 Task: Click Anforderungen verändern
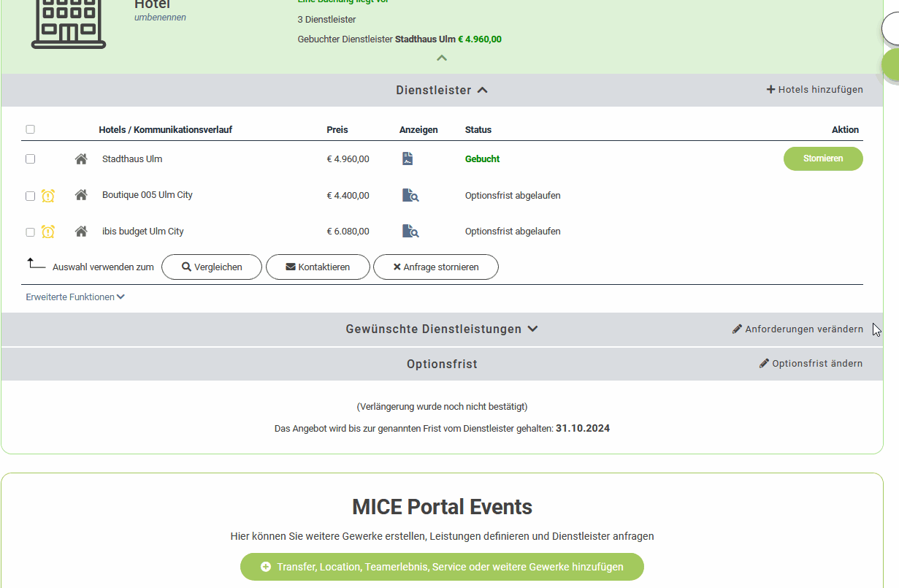[x=797, y=329]
